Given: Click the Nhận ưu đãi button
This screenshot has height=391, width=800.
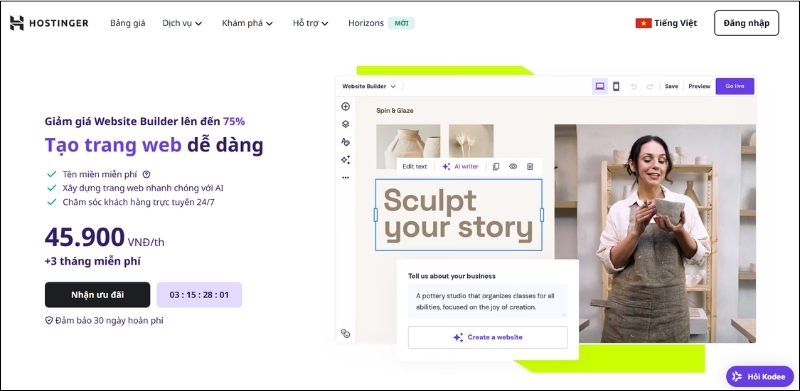Looking at the screenshot, I should point(97,295).
